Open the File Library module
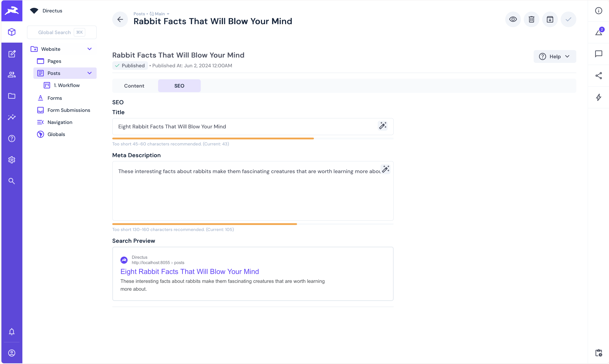The height and width of the screenshot is (364, 609). [x=12, y=96]
